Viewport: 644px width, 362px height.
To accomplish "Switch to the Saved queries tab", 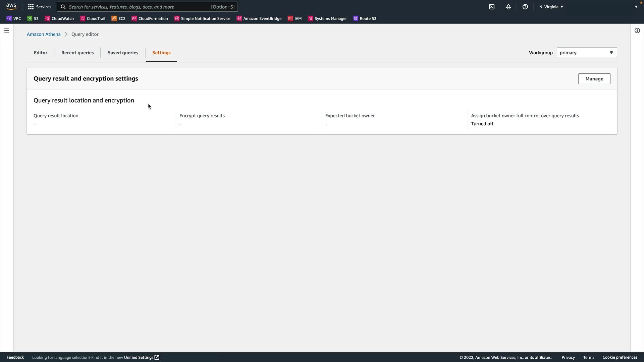I will pos(123,53).
